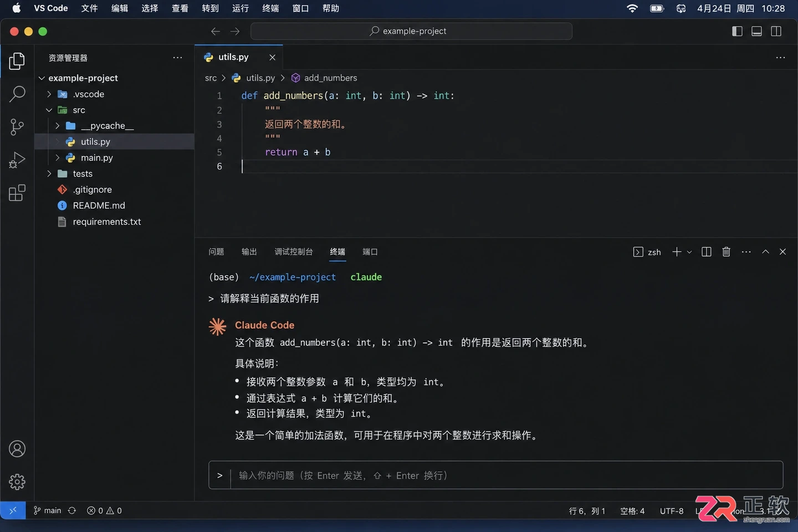Viewport: 798px width, 532px height.
Task: Expand the __pycache__ folder
Action: [x=57, y=126]
